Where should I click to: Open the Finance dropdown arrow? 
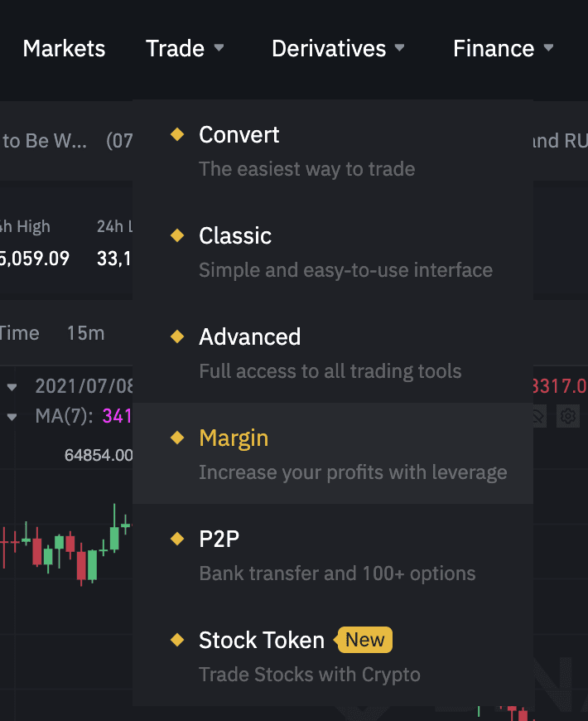point(548,47)
